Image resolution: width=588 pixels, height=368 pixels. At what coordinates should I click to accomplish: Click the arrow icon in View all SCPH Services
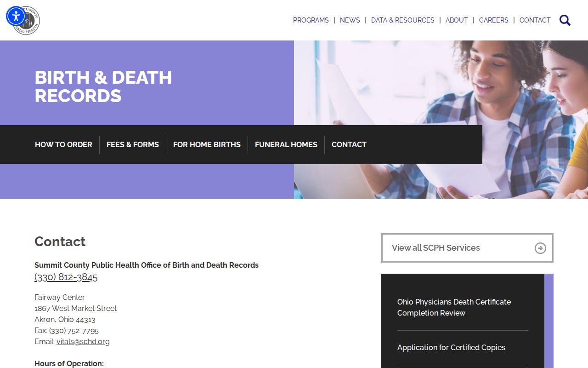pyautogui.click(x=540, y=248)
